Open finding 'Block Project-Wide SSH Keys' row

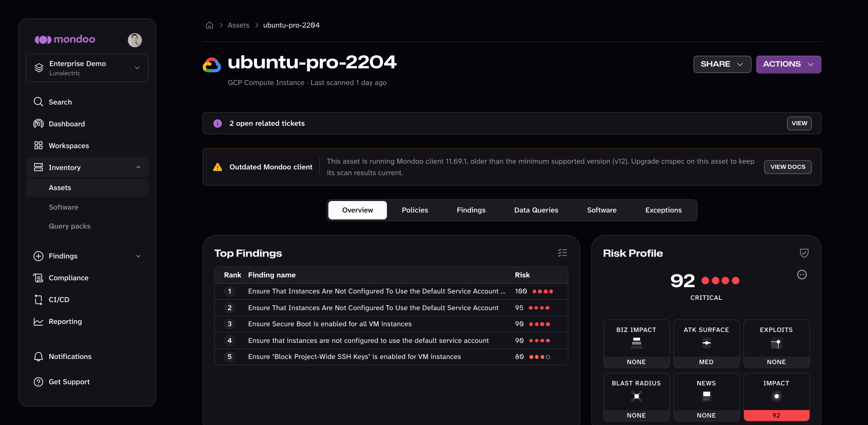(391, 357)
